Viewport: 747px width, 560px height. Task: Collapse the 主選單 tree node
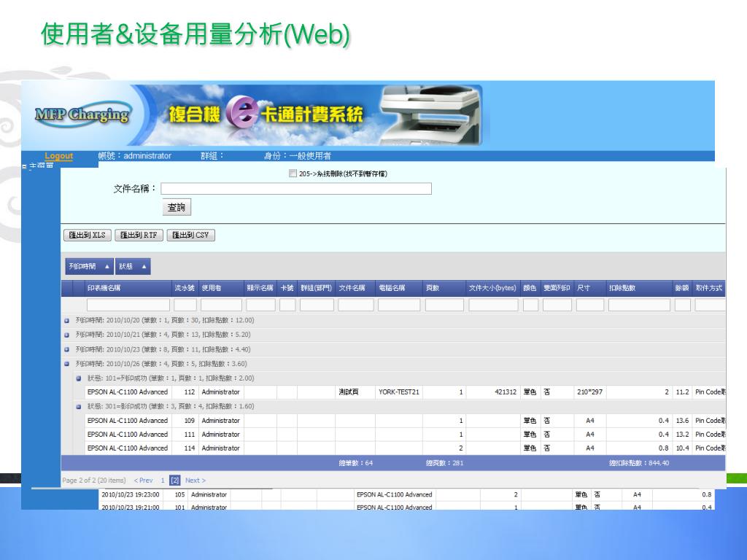tap(24, 166)
